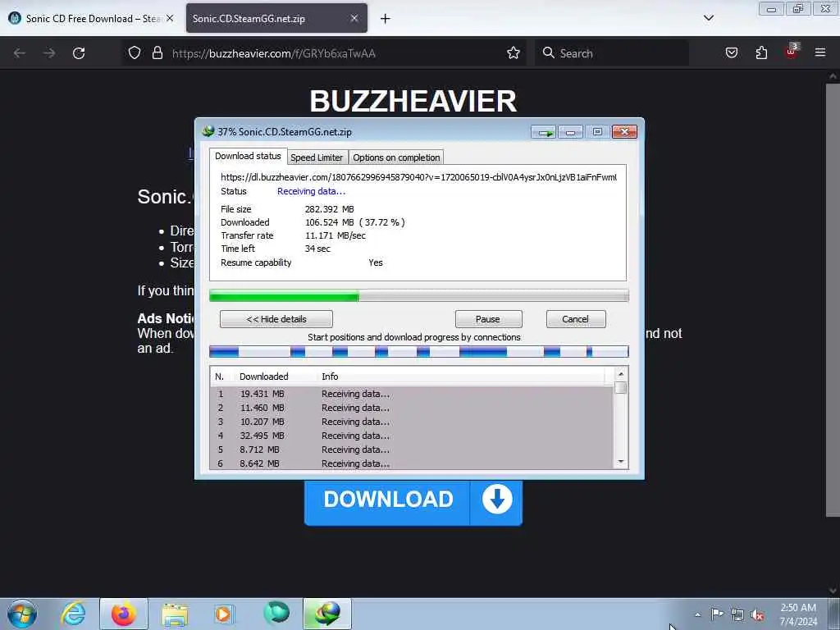Click the IDM dialog title bar icon
The image size is (840, 630).
(x=208, y=131)
